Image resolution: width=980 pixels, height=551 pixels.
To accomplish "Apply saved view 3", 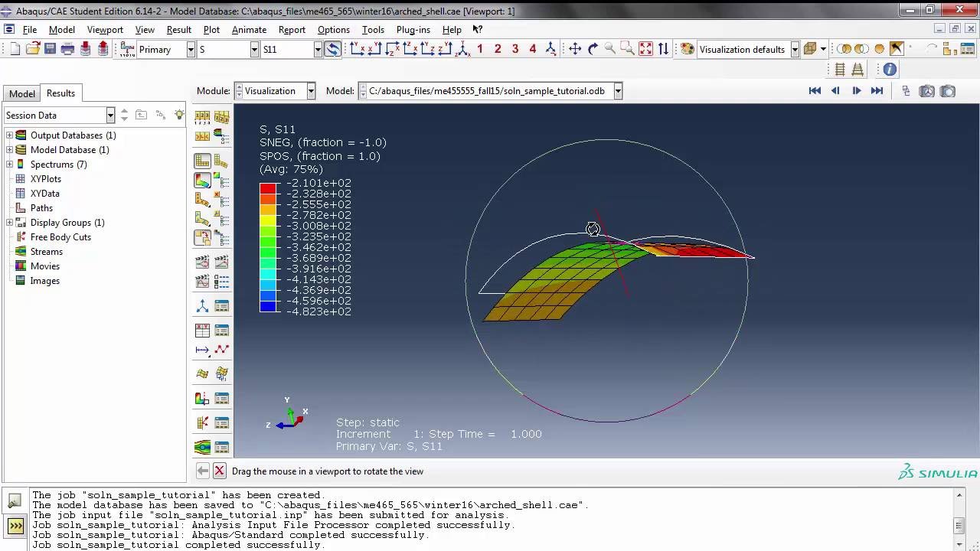I will tap(515, 49).
